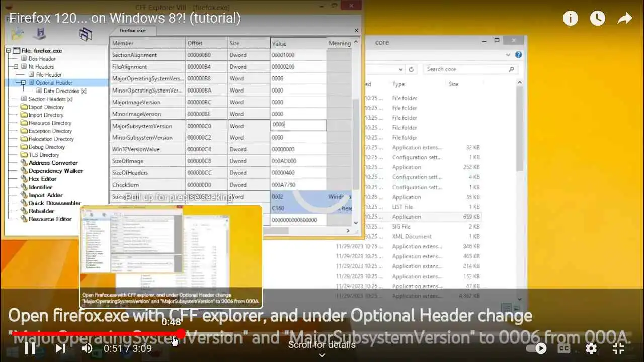Open the Export Directory folder icon
The height and width of the screenshot is (362, 644).
tap(24, 107)
